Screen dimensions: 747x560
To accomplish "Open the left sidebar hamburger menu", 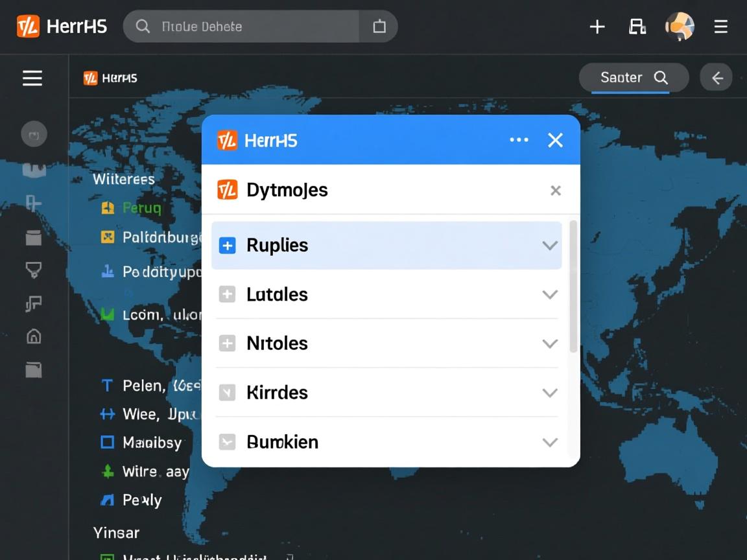I will point(32,78).
